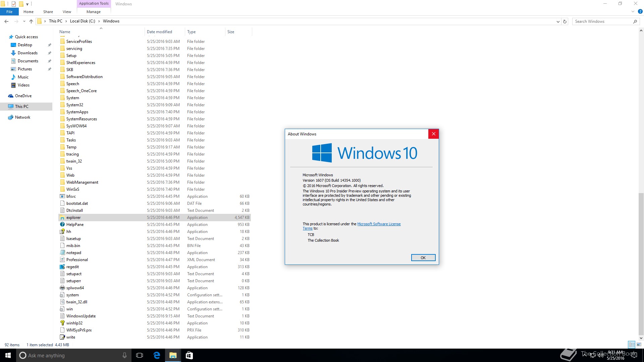Click Application Tools contextual tab
The height and width of the screenshot is (362, 644).
(x=94, y=4)
